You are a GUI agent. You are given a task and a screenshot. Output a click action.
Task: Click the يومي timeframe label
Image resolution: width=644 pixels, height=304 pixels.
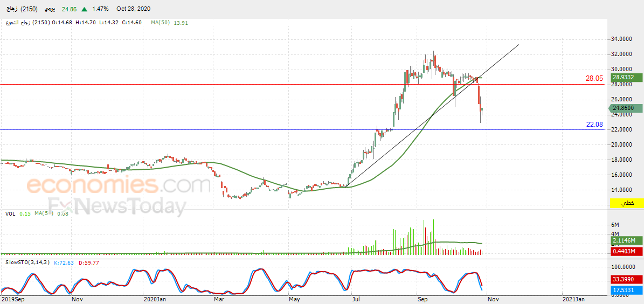pos(49,9)
